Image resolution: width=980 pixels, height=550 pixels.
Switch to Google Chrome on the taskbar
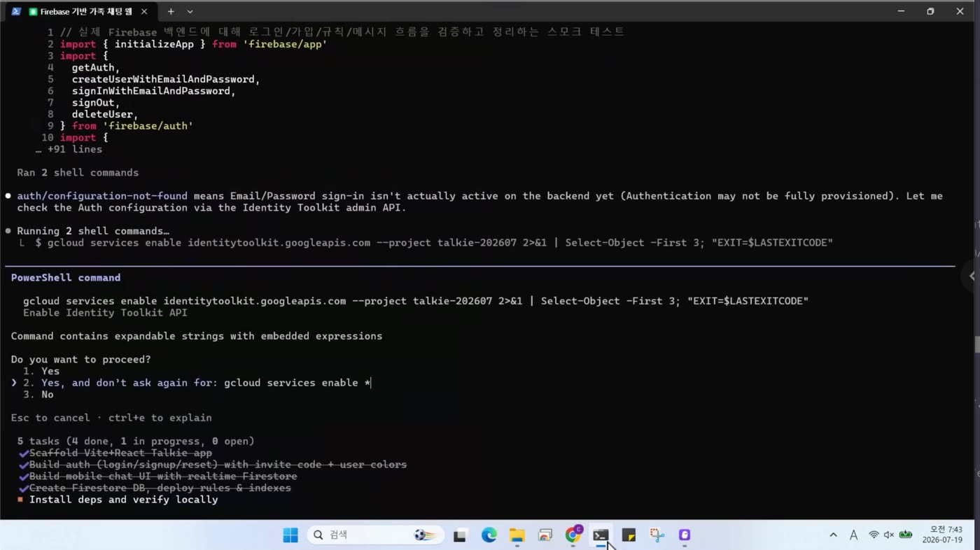(573, 535)
